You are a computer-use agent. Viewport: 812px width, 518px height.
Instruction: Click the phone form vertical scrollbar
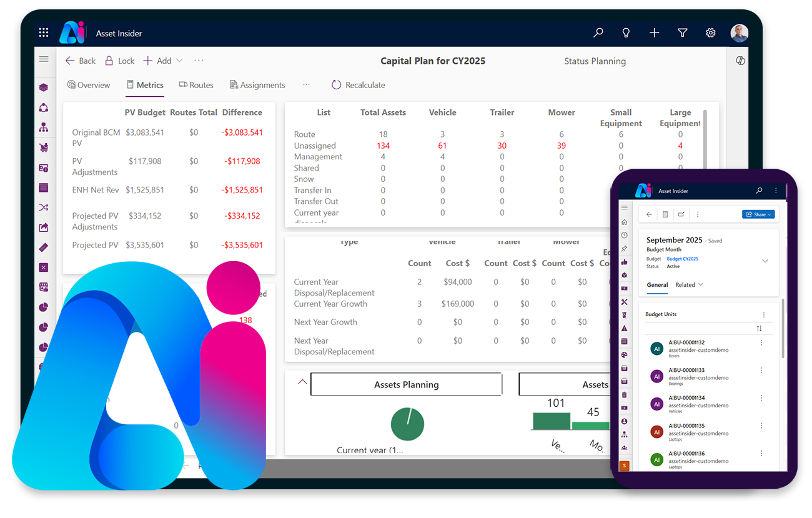tap(783, 330)
